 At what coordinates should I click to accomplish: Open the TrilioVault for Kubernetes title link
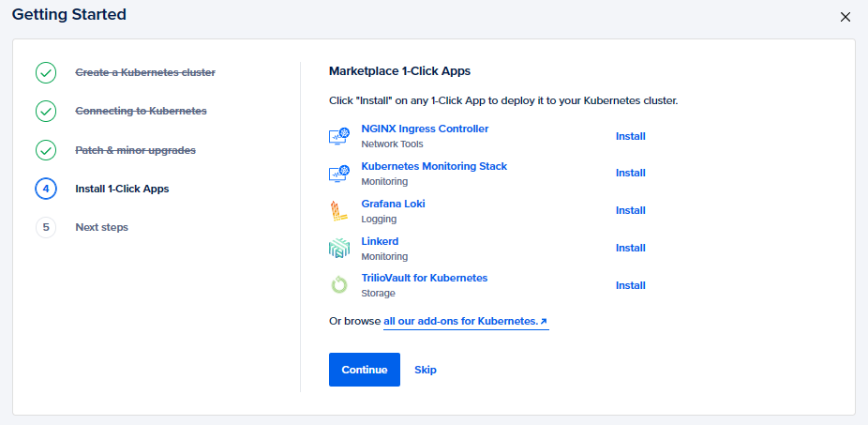424,278
